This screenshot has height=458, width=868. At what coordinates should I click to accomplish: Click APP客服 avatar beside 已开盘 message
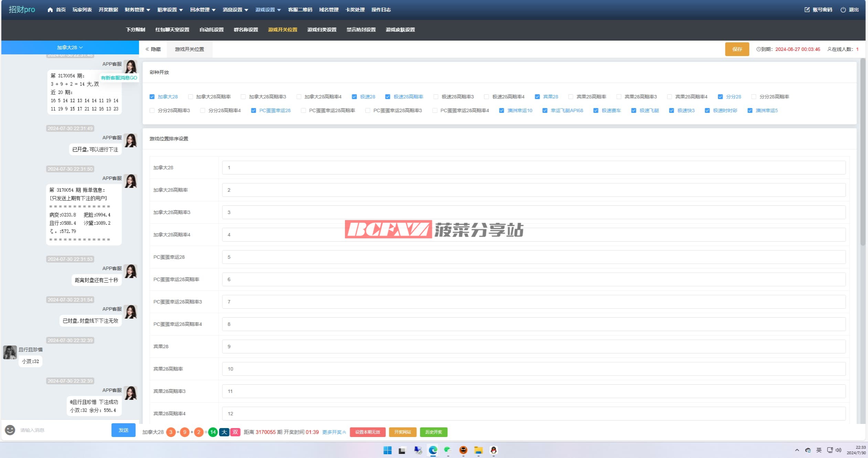tap(131, 140)
